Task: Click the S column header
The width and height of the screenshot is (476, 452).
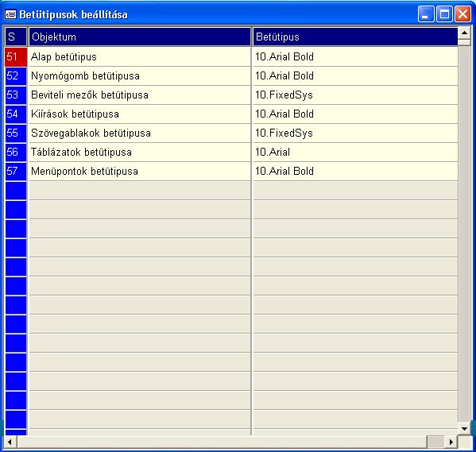Action: tap(16, 37)
